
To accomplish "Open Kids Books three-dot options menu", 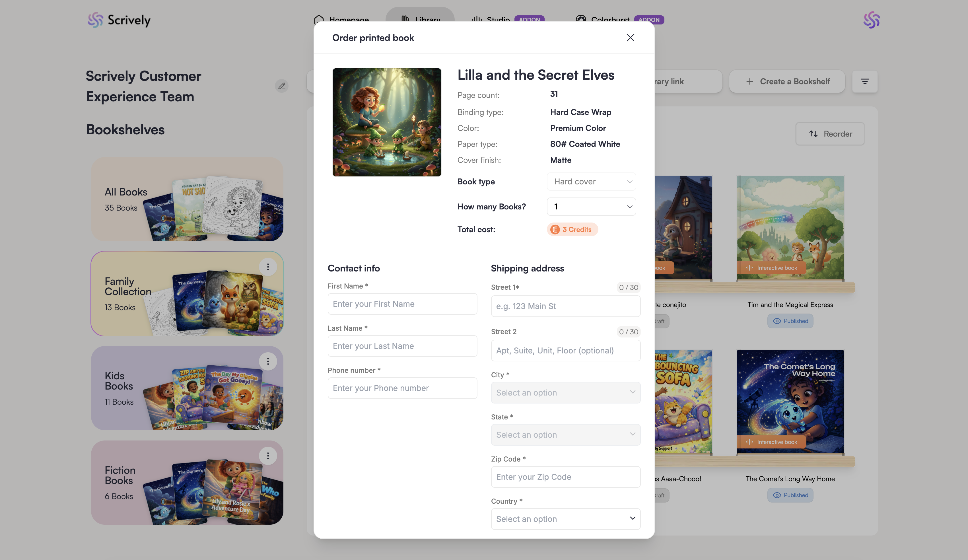I will click(x=268, y=361).
